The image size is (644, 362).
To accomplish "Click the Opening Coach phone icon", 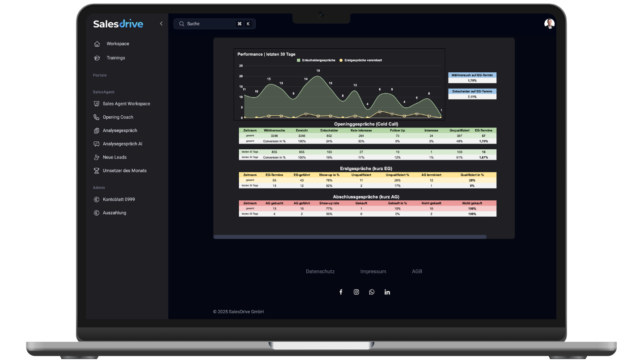I will (96, 117).
